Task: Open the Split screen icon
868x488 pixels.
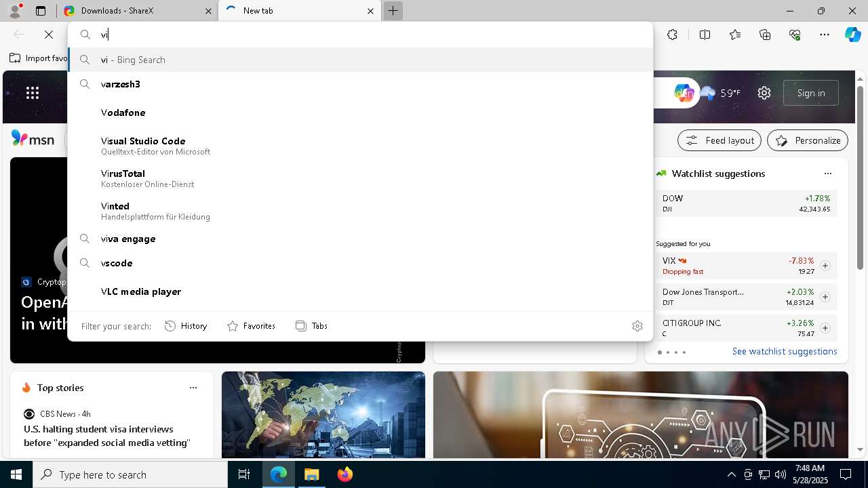Action: pyautogui.click(x=705, y=35)
